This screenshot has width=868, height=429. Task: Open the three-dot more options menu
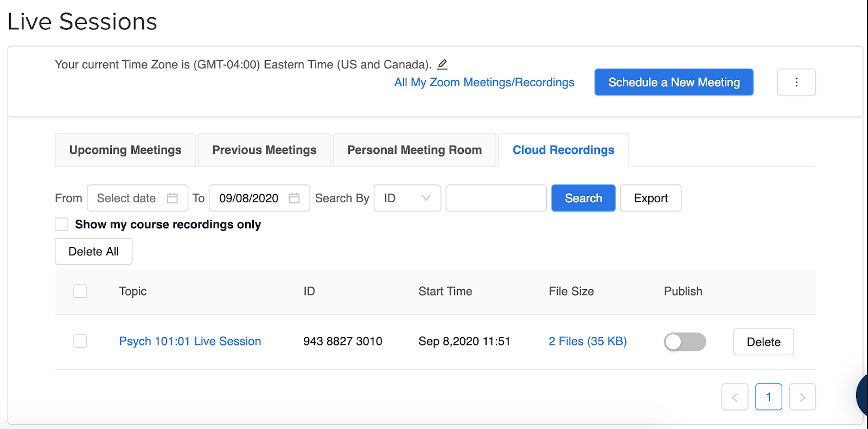point(796,82)
